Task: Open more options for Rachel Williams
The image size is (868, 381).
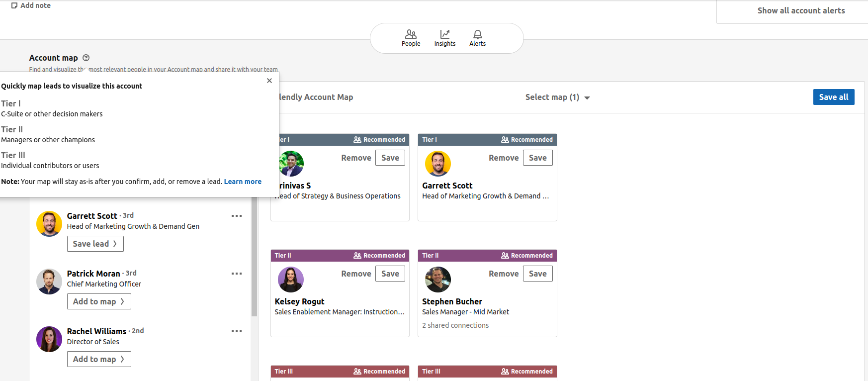Action: click(237, 331)
